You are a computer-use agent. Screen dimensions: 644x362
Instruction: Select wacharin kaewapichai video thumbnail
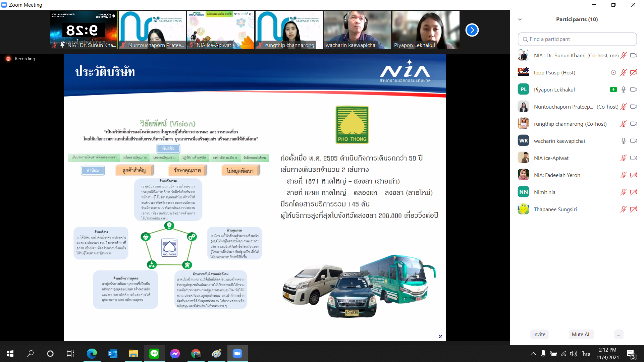pyautogui.click(x=357, y=30)
